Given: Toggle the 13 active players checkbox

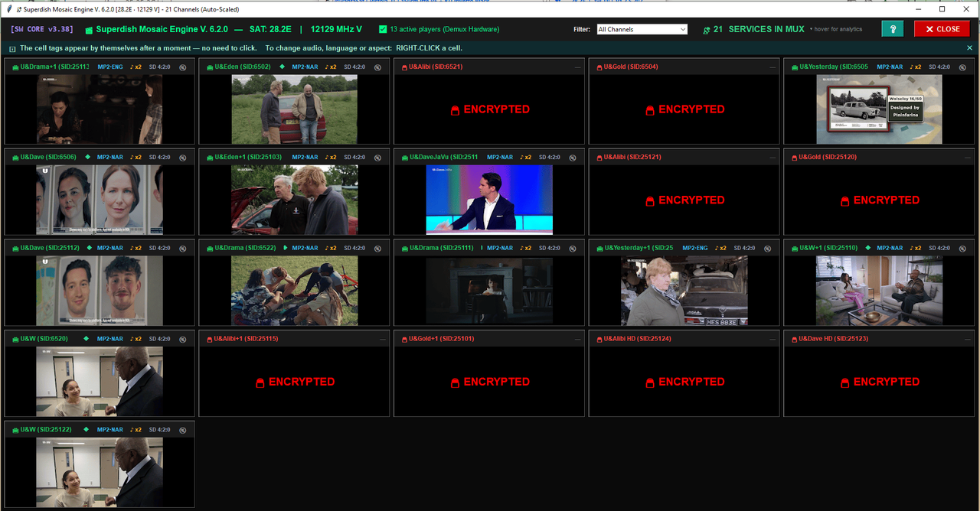Looking at the screenshot, I should click(383, 29).
